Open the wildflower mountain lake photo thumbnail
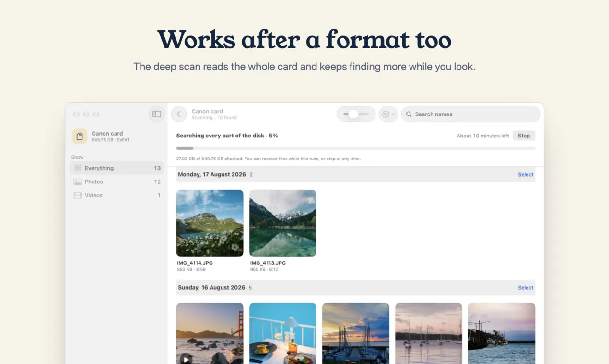The image size is (609, 364). pyautogui.click(x=210, y=223)
